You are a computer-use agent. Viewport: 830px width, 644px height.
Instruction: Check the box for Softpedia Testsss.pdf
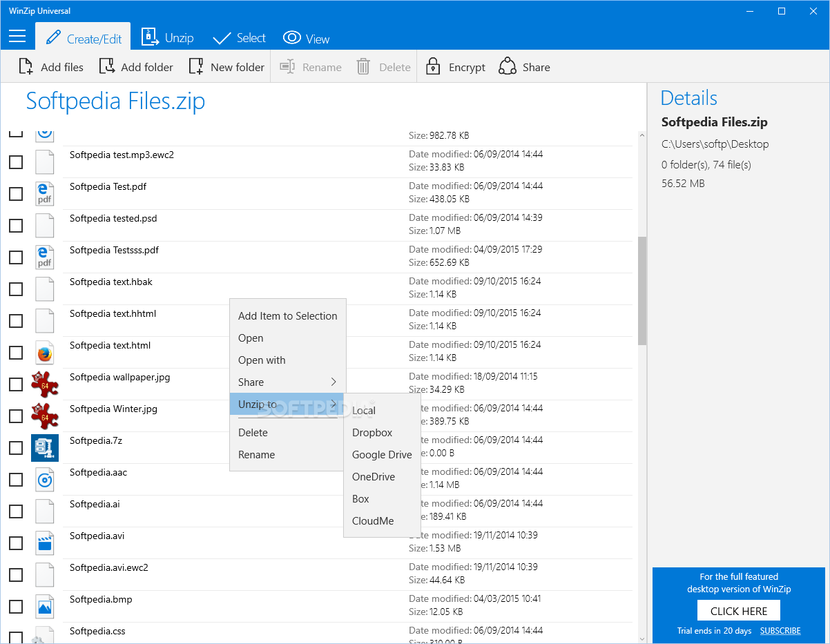(16, 257)
